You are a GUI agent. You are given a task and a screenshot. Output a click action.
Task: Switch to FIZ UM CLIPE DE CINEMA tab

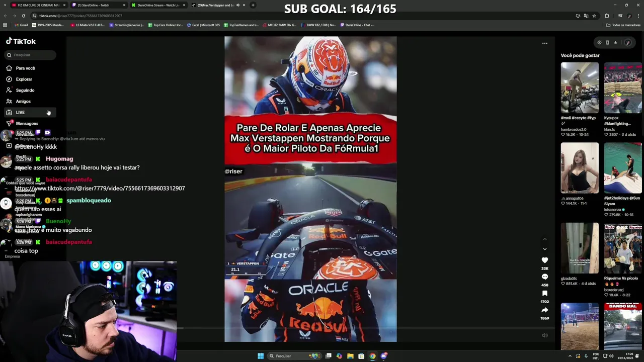pyautogui.click(x=38, y=5)
